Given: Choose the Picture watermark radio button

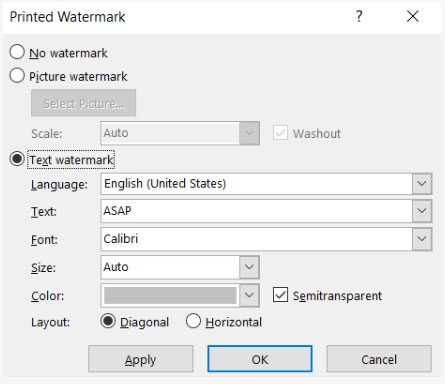Looking at the screenshot, I should tap(17, 76).
